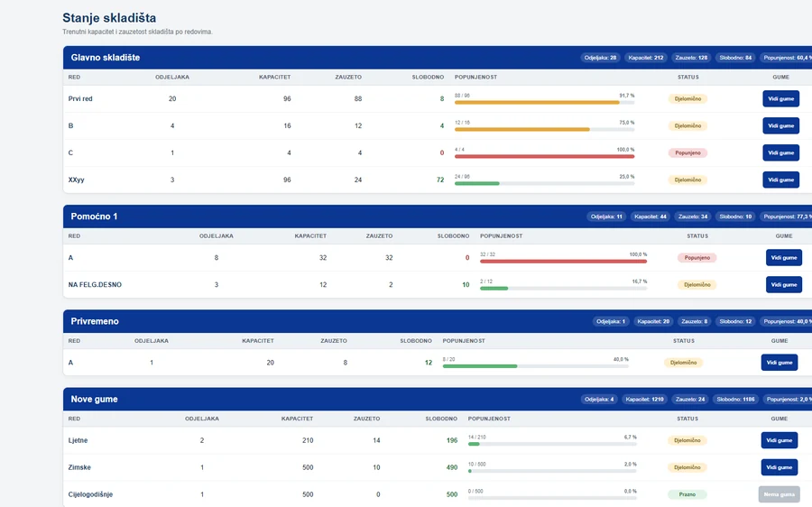Click the Prvi red progress bar

pos(544,103)
